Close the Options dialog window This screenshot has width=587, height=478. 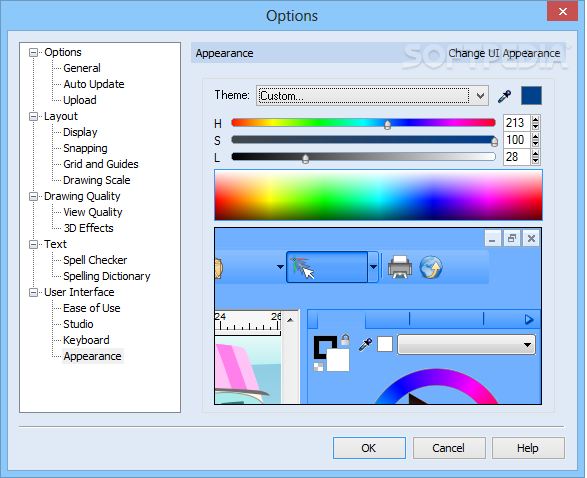click(562, 12)
